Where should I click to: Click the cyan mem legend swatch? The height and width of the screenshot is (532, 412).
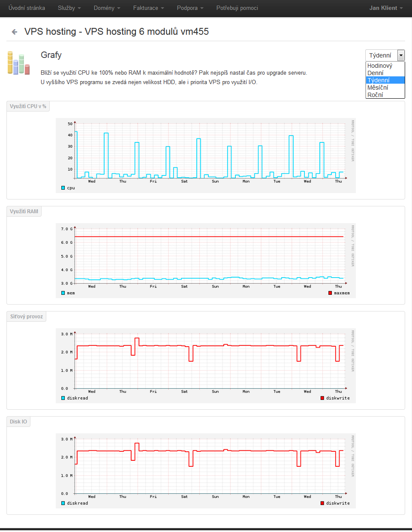click(63, 293)
